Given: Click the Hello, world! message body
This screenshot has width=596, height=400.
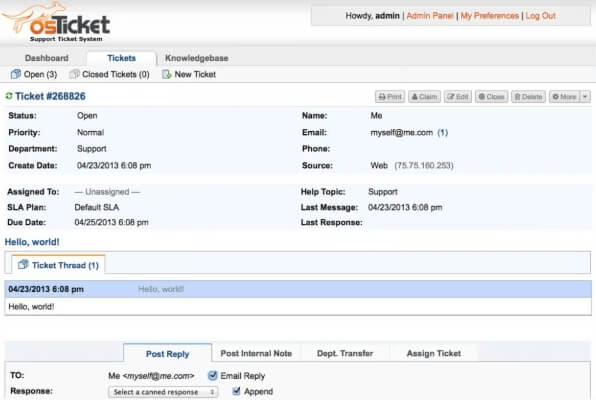Looking at the screenshot, I should (x=31, y=306).
